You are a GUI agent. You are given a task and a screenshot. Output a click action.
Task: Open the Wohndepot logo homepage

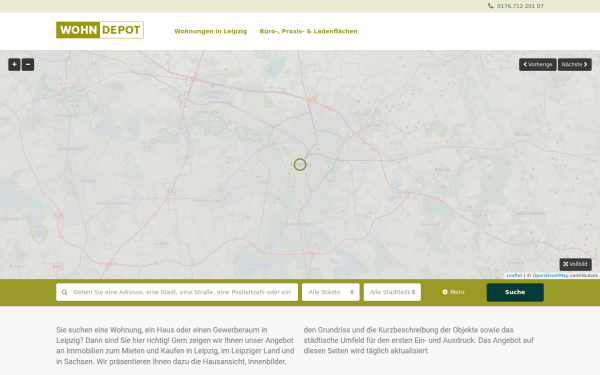(x=100, y=30)
